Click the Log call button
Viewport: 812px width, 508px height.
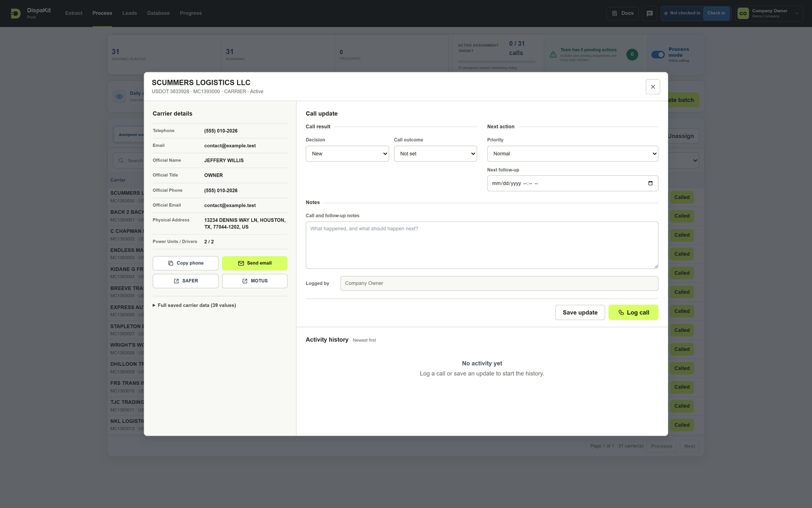click(x=633, y=312)
